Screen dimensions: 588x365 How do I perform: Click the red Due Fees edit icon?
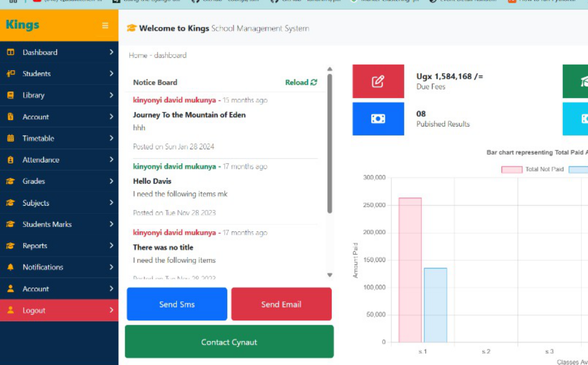pos(378,82)
